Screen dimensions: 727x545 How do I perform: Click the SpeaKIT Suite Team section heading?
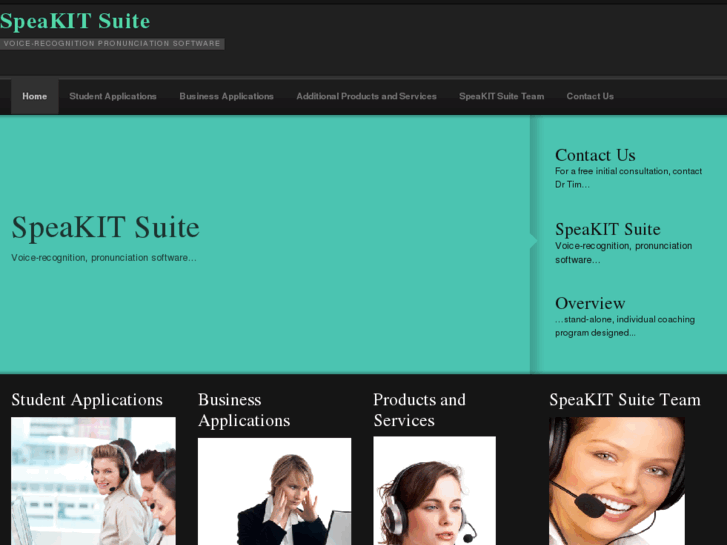pos(625,400)
